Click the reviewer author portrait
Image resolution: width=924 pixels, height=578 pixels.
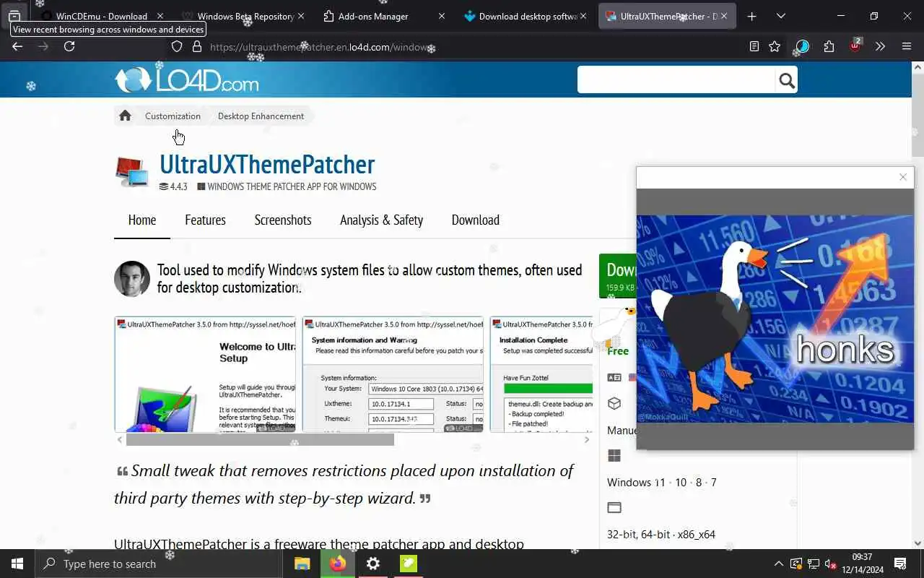coord(132,279)
